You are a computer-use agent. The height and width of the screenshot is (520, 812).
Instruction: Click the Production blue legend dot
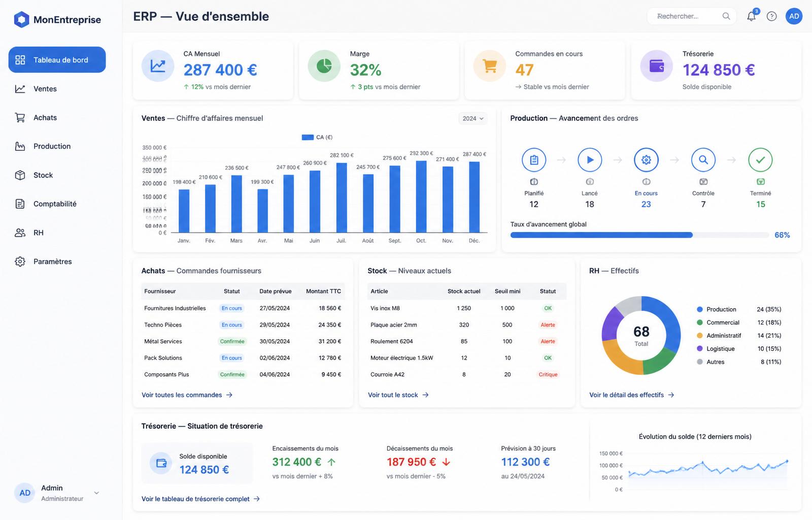tap(700, 309)
